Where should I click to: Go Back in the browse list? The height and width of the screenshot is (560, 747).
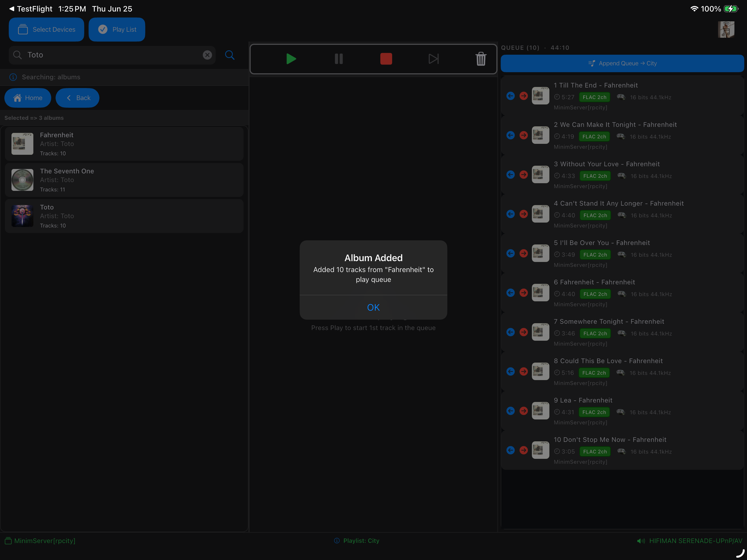(77, 98)
